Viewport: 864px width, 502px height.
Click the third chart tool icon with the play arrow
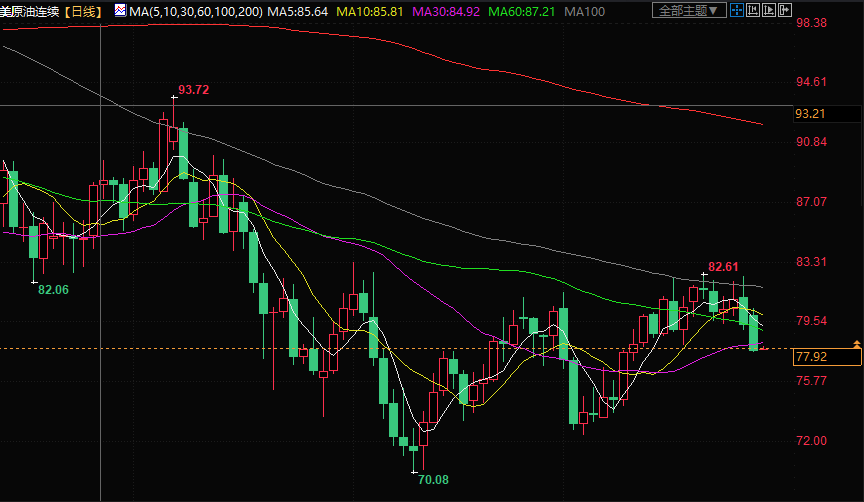coord(771,11)
